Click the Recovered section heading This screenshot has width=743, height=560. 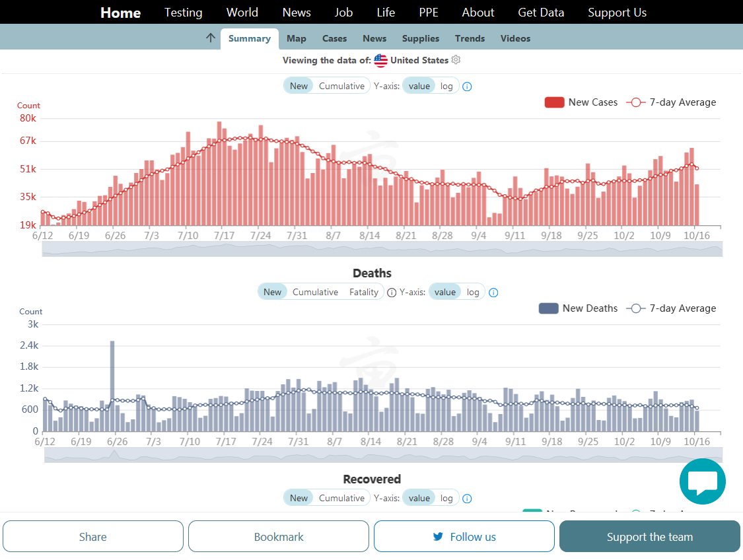click(372, 479)
